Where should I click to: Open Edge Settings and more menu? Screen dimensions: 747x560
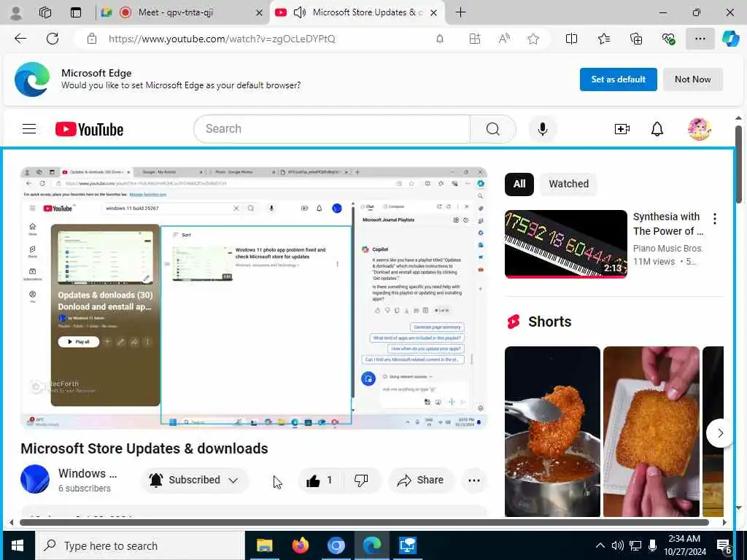pyautogui.click(x=700, y=39)
